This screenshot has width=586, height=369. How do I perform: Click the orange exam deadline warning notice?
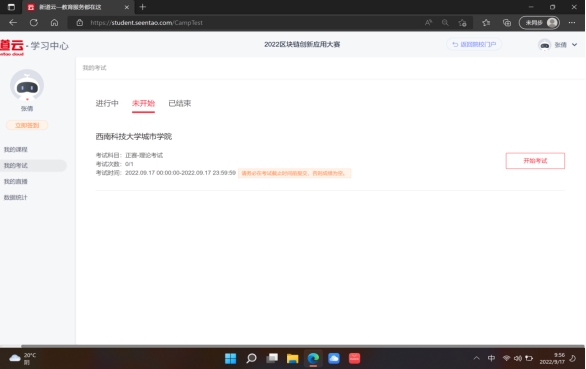294,173
